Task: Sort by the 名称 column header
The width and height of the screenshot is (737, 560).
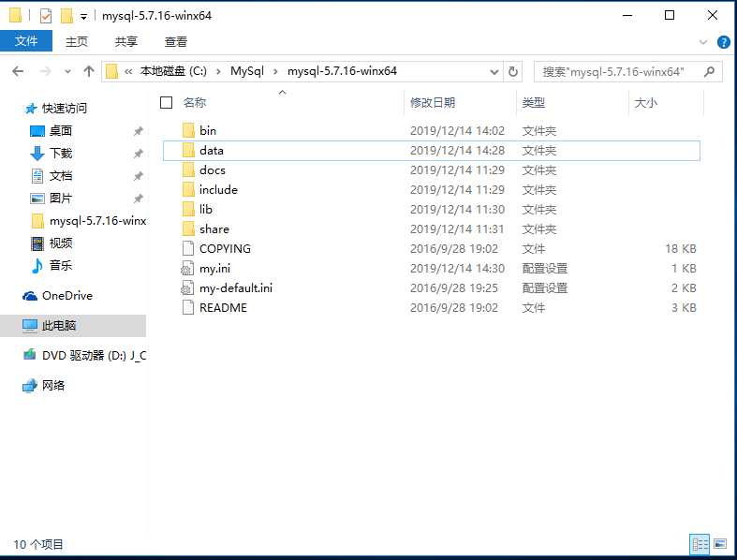Action: (195, 102)
